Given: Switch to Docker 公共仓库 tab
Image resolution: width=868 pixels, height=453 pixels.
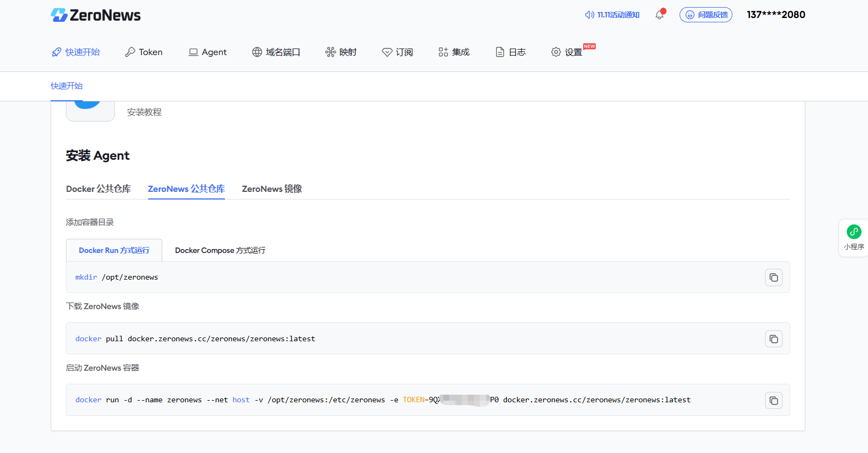Looking at the screenshot, I should click(99, 189).
